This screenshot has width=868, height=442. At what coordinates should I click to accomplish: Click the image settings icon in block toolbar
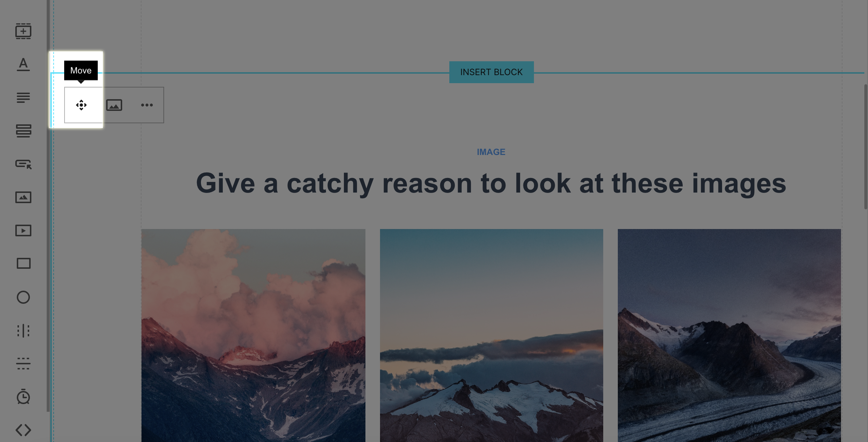[114, 105]
